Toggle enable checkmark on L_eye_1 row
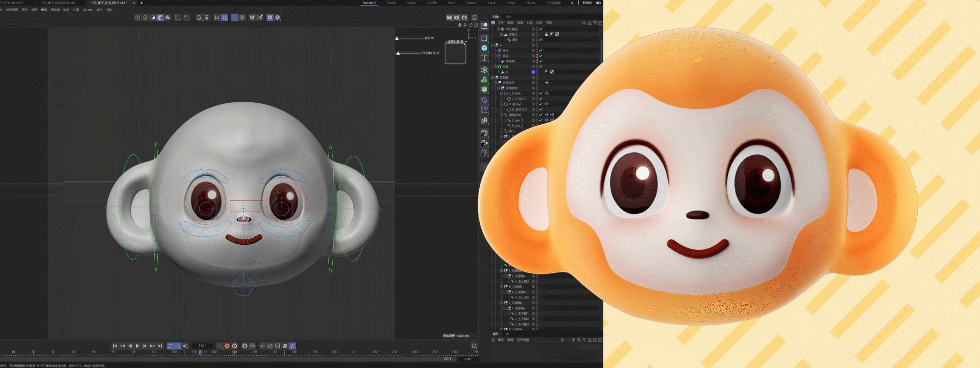 pos(541,121)
